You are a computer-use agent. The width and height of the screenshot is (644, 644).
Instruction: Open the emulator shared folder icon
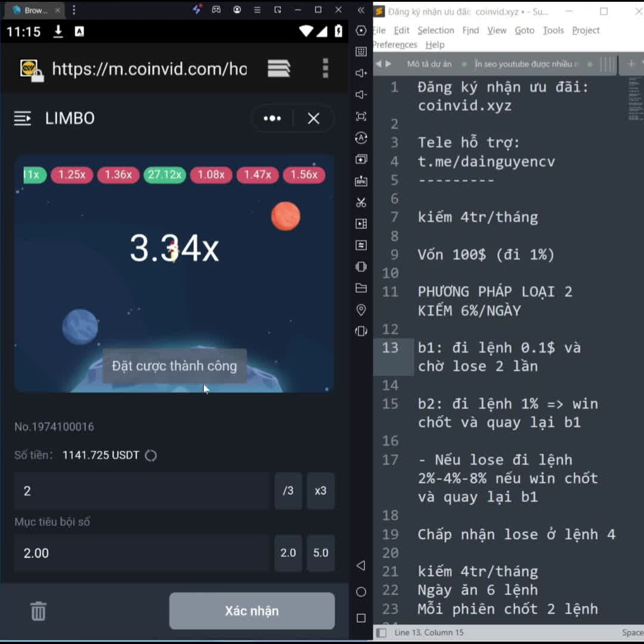(361, 288)
